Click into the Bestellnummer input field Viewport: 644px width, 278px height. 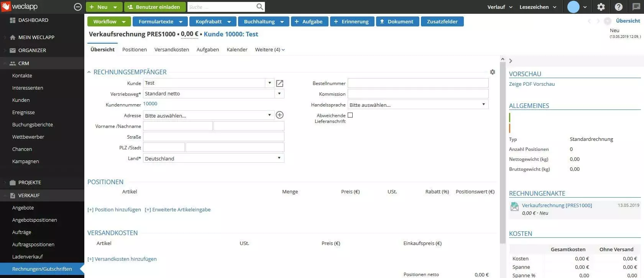coord(418,83)
